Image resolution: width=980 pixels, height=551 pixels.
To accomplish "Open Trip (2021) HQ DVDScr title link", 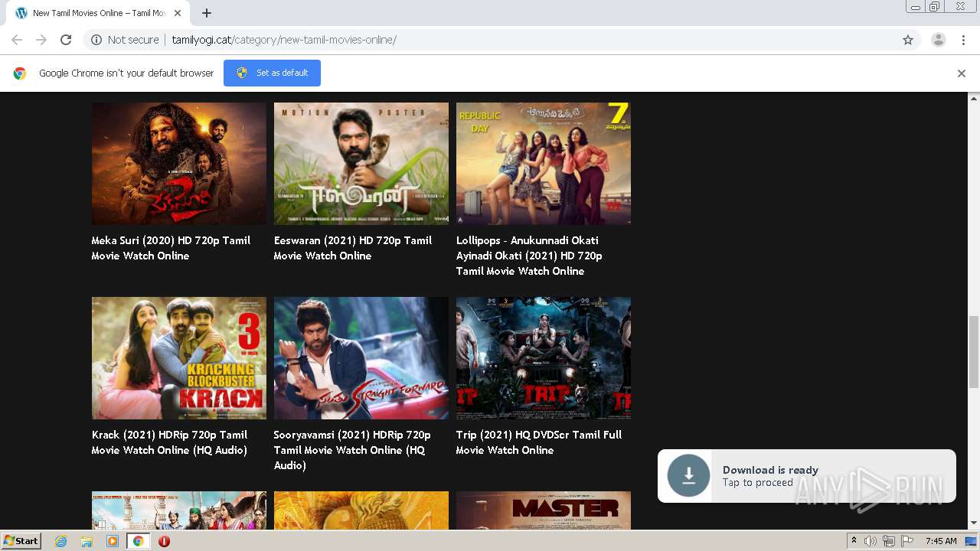I will coord(539,442).
